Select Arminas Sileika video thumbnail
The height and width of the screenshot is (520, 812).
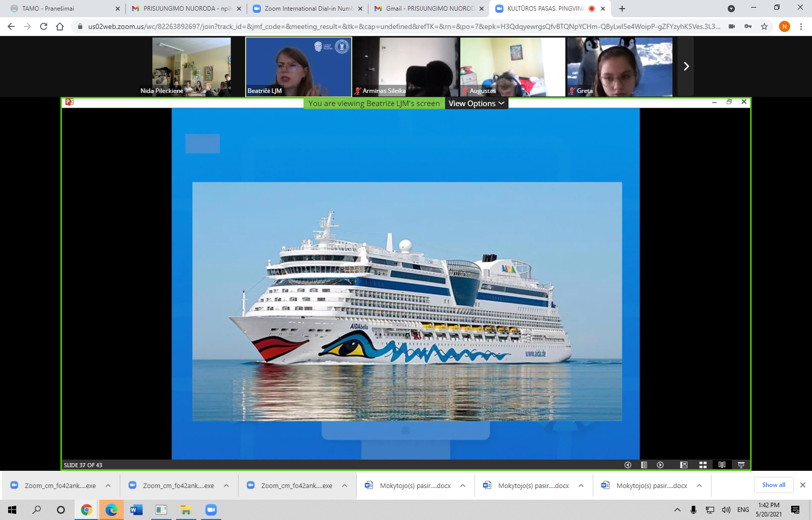(405, 67)
